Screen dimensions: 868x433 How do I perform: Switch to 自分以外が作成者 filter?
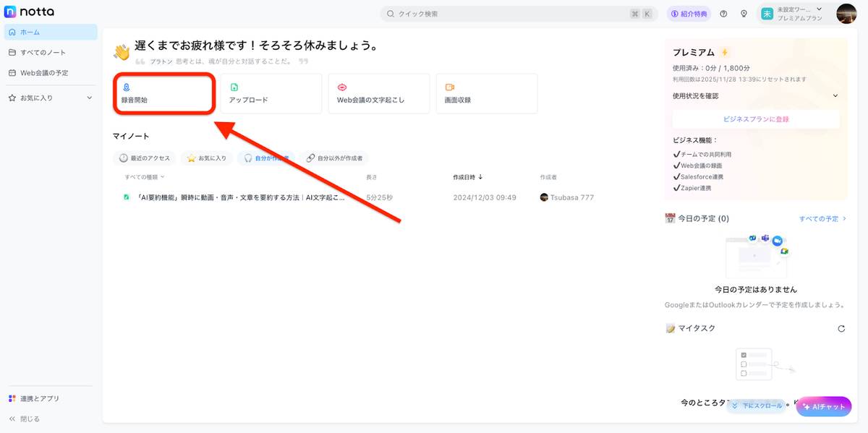[335, 158]
